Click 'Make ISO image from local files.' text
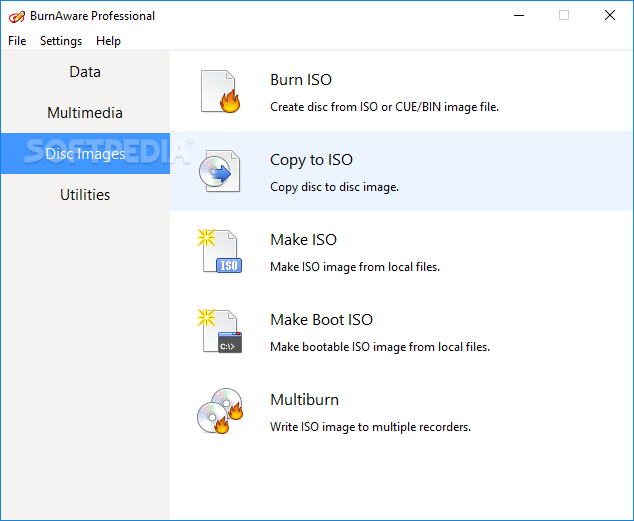The width and height of the screenshot is (634, 521). pos(355,267)
